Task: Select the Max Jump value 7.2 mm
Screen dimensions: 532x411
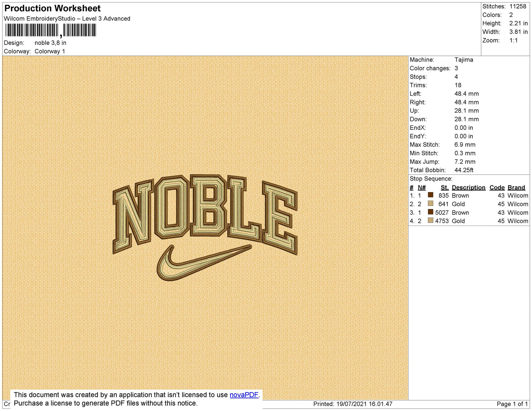Action: point(465,162)
